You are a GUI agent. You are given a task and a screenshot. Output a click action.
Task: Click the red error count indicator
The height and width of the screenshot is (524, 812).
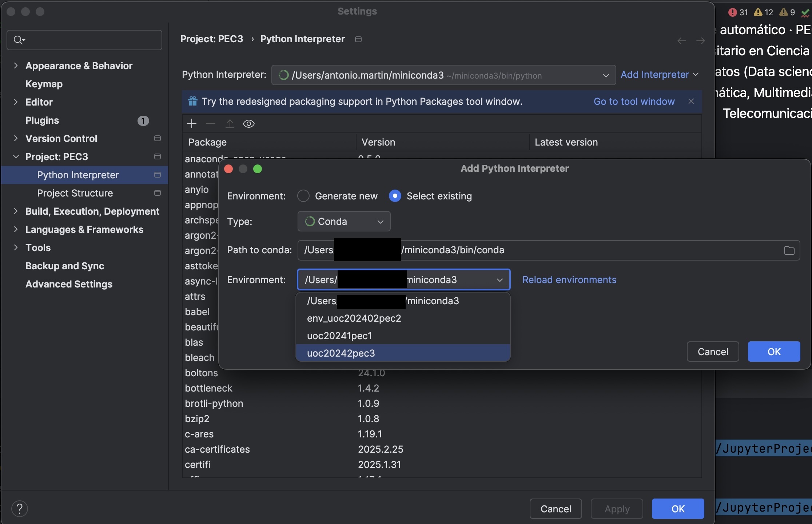tap(738, 12)
